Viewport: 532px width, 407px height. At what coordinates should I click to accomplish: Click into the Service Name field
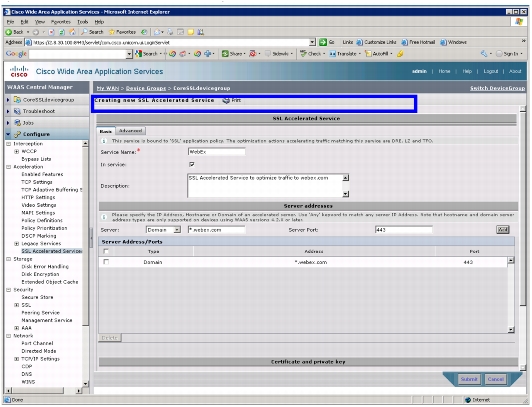click(216, 152)
